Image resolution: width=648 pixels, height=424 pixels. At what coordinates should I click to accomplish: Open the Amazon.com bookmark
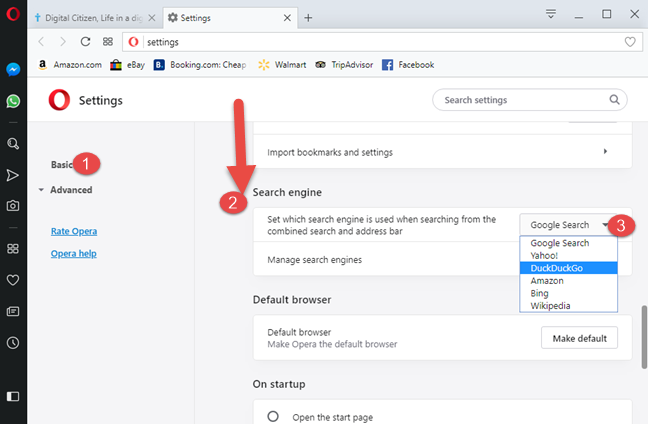[x=70, y=65]
